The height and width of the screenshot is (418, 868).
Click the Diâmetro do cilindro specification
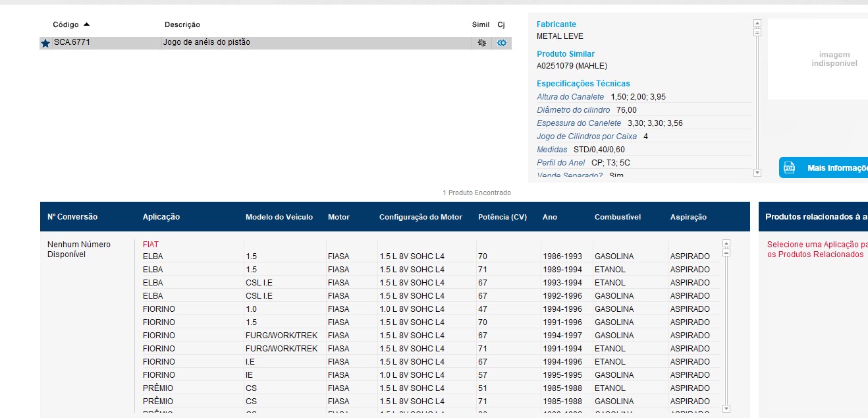pyautogui.click(x=644, y=110)
